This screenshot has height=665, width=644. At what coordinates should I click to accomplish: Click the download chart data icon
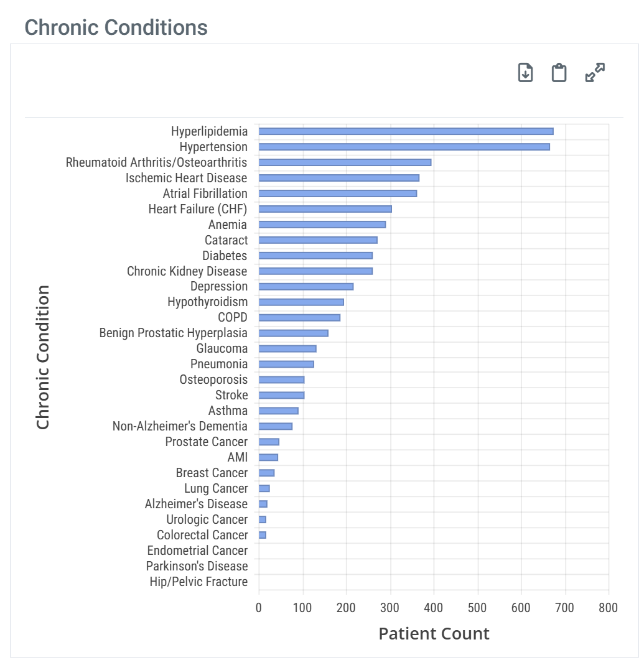coord(526,73)
